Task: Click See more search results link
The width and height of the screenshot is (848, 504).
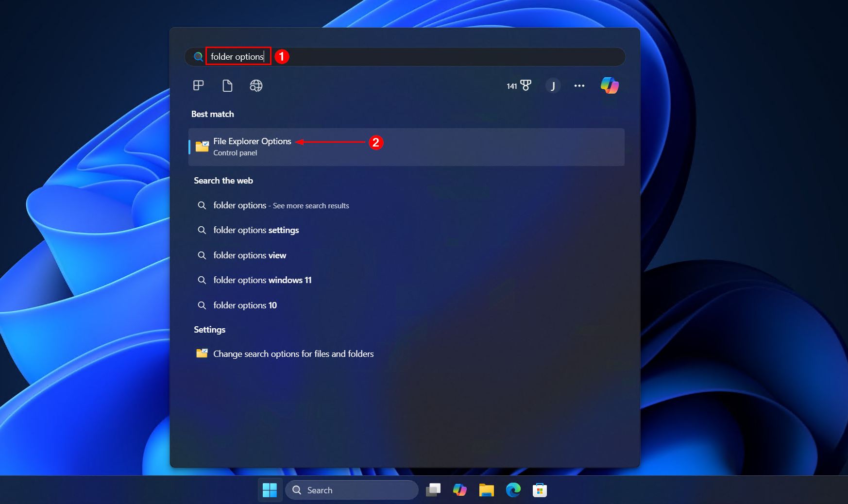Action: click(x=311, y=205)
